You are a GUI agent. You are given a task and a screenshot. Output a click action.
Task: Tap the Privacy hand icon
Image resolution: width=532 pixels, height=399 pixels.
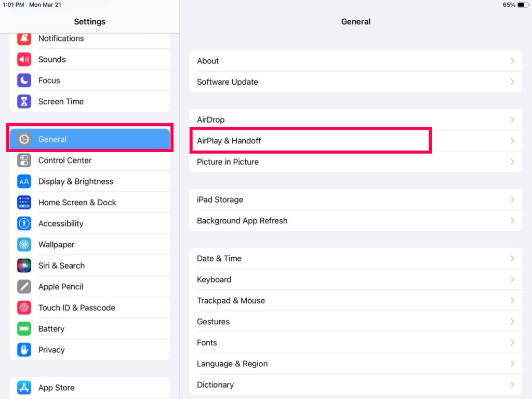point(24,350)
